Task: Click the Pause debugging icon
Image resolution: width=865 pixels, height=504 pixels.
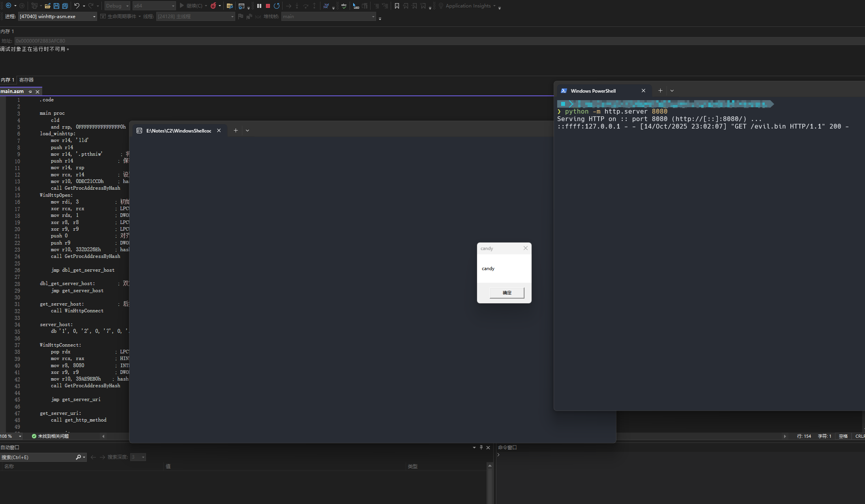Action: 259,6
